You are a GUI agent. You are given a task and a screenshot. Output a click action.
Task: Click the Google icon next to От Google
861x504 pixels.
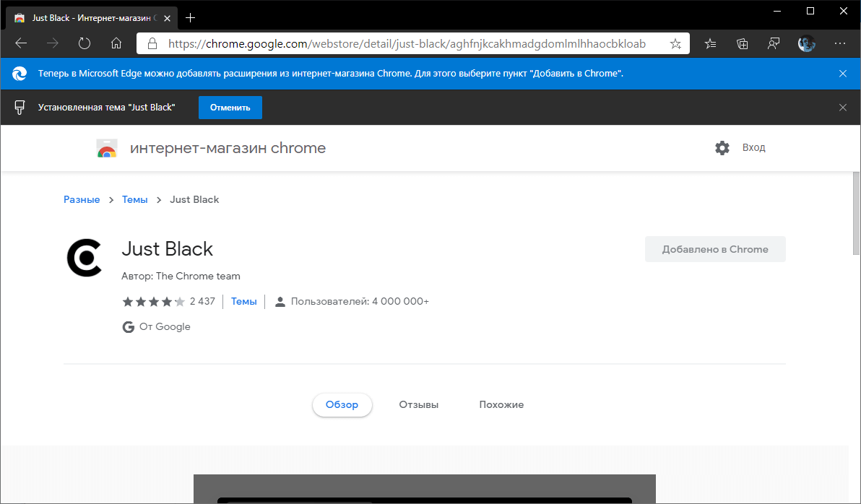(x=128, y=326)
